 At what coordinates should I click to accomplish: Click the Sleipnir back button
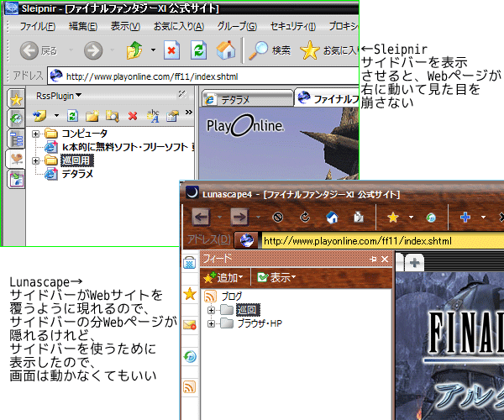(38, 50)
